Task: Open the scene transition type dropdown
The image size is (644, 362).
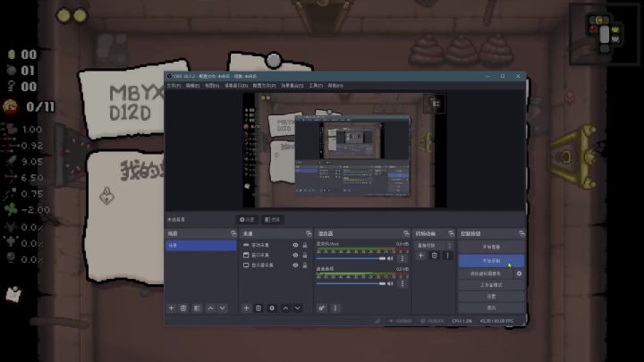Action: pyautogui.click(x=434, y=246)
